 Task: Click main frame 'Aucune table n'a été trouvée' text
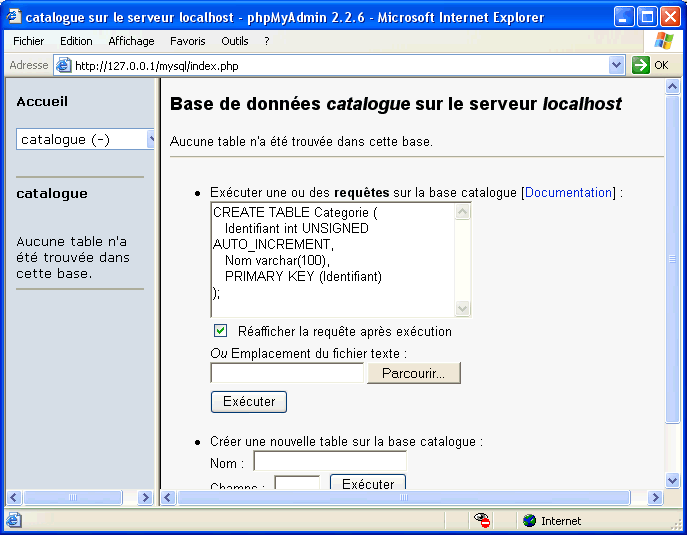point(301,142)
